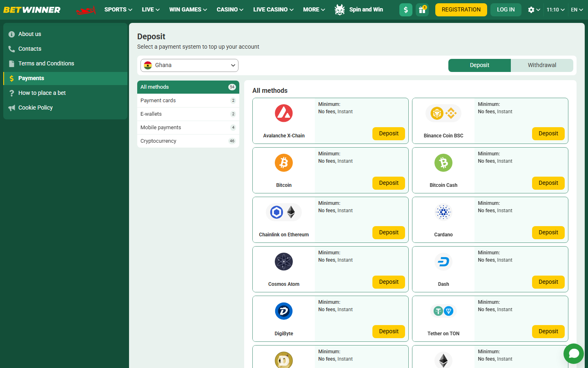Click Deposit for Tether on TON
This screenshot has width=588, height=368.
click(x=548, y=332)
